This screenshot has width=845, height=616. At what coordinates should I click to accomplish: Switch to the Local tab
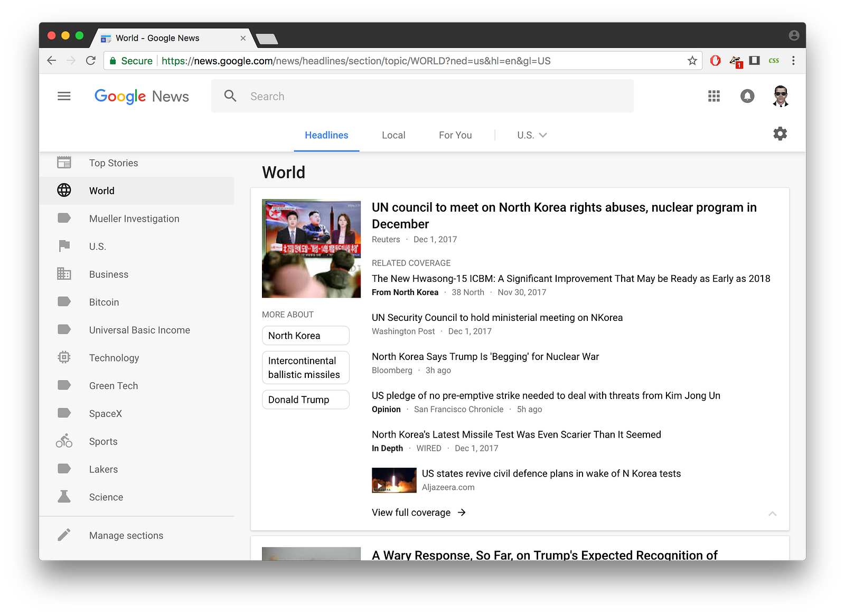pos(393,135)
